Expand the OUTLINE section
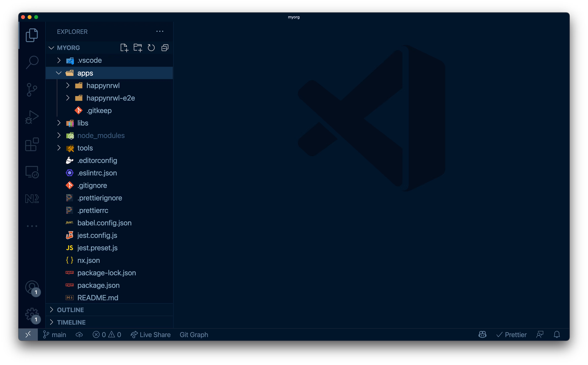The width and height of the screenshot is (588, 365). [70, 310]
